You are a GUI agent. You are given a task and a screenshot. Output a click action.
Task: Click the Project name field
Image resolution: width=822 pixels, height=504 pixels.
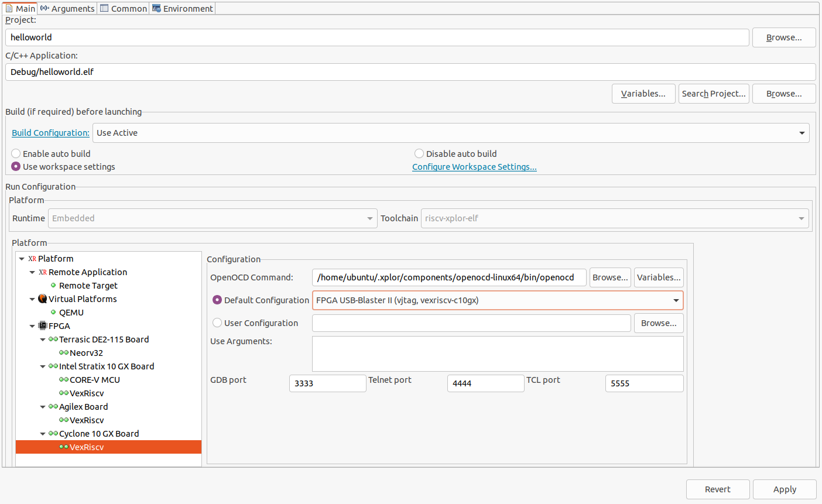(377, 37)
